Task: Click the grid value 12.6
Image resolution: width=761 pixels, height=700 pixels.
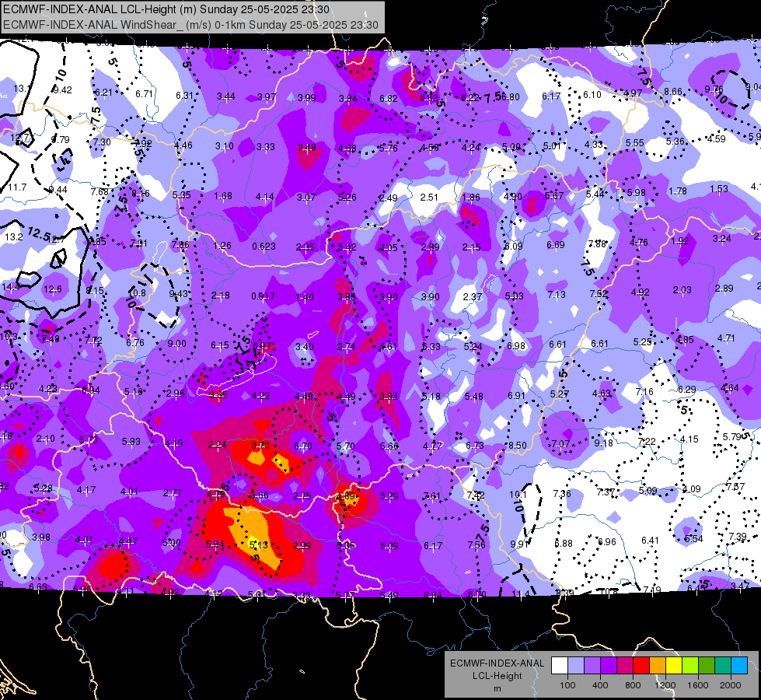Action: click(52, 289)
